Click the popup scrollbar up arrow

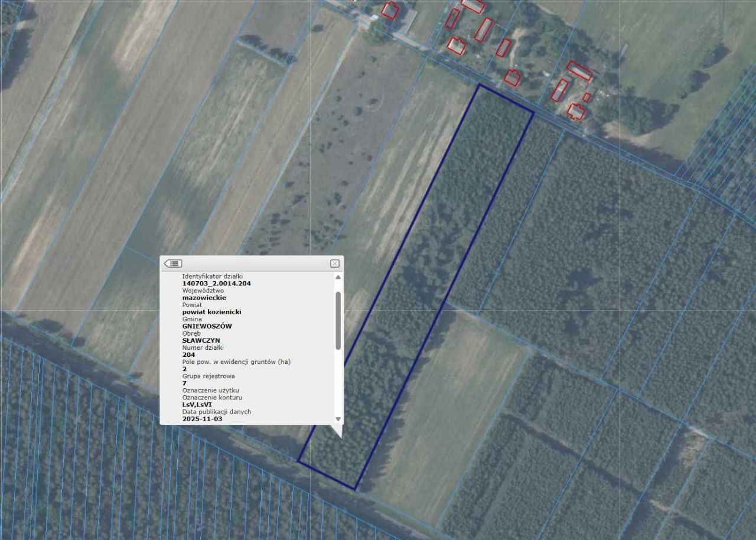pos(338,277)
